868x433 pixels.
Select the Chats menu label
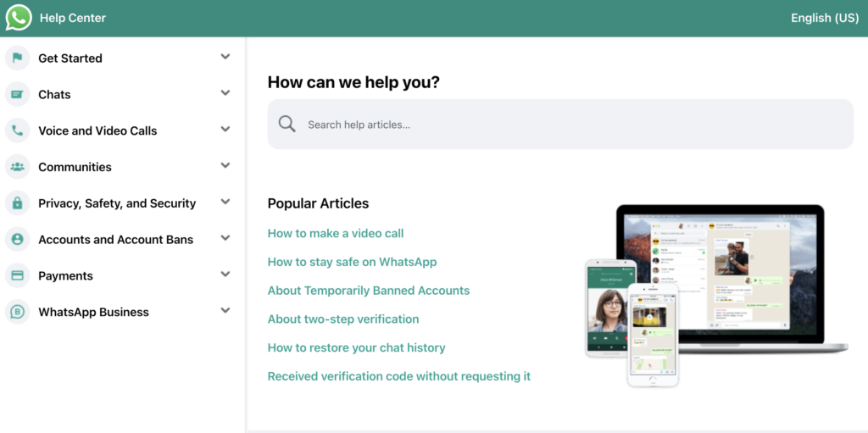(x=54, y=95)
